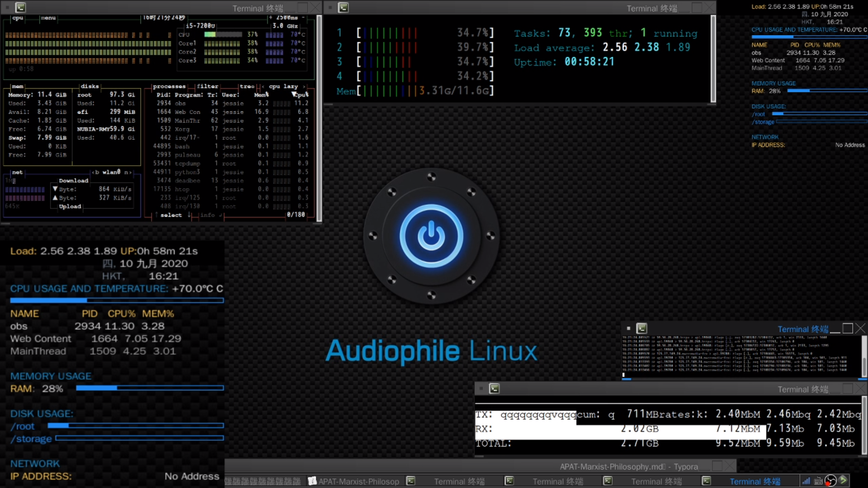Click the highlighted fourth Terminal icon in the taskbar

coord(706,481)
